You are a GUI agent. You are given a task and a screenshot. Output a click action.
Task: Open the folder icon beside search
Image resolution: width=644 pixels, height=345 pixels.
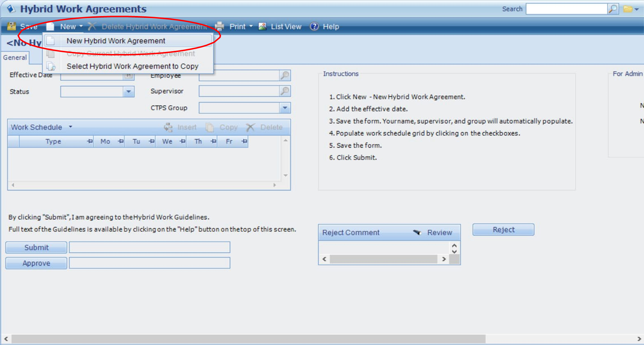(628, 9)
